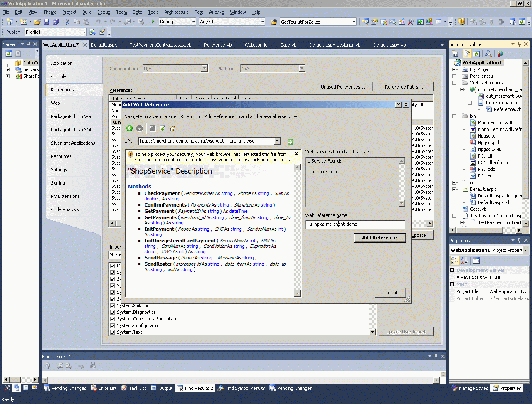Switch to the Gate.vb editor tab
This screenshot has width=532, height=404.
[x=288, y=45]
